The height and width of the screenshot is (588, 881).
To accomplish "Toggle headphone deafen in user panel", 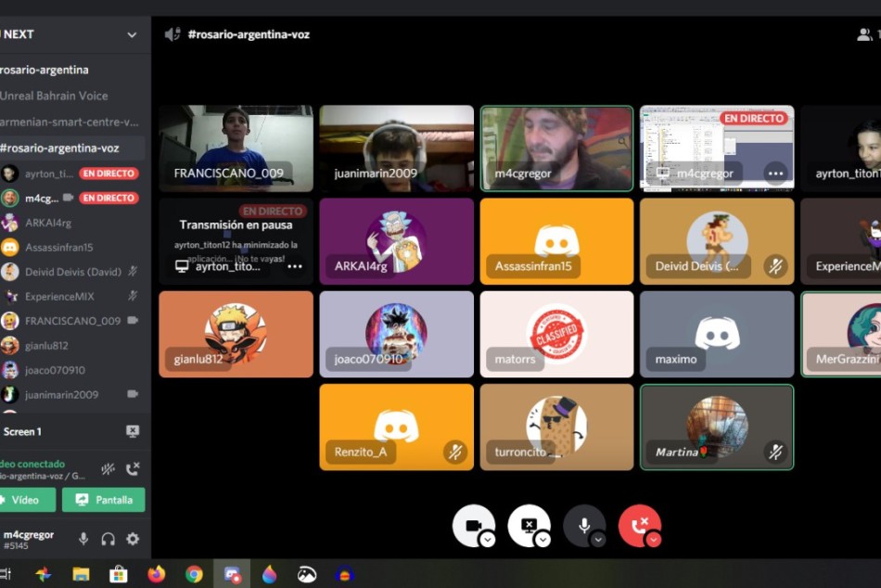I will pos(109,539).
